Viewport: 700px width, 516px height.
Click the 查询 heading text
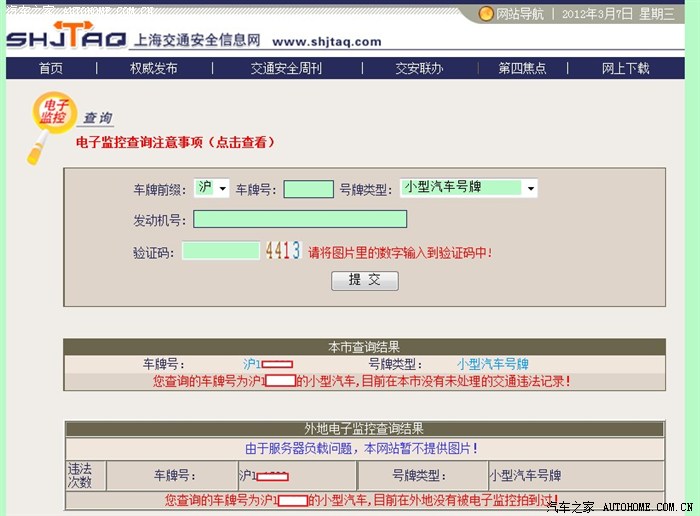click(x=98, y=118)
